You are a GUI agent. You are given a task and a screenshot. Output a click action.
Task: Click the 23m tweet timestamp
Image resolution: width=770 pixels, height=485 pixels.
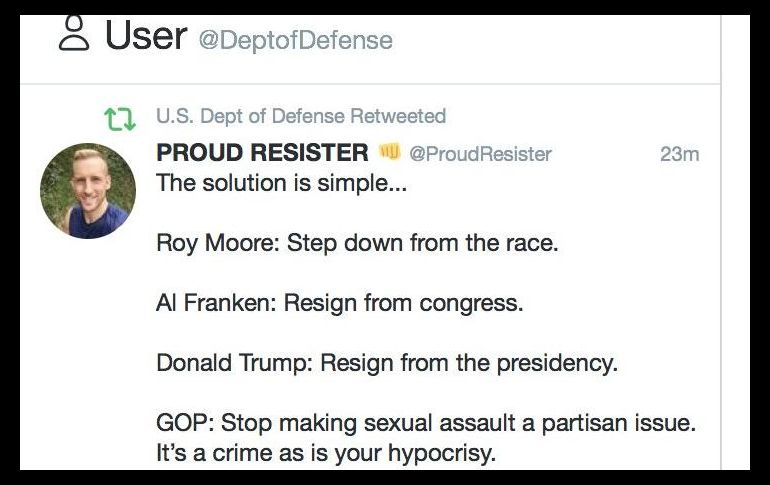[679, 154]
